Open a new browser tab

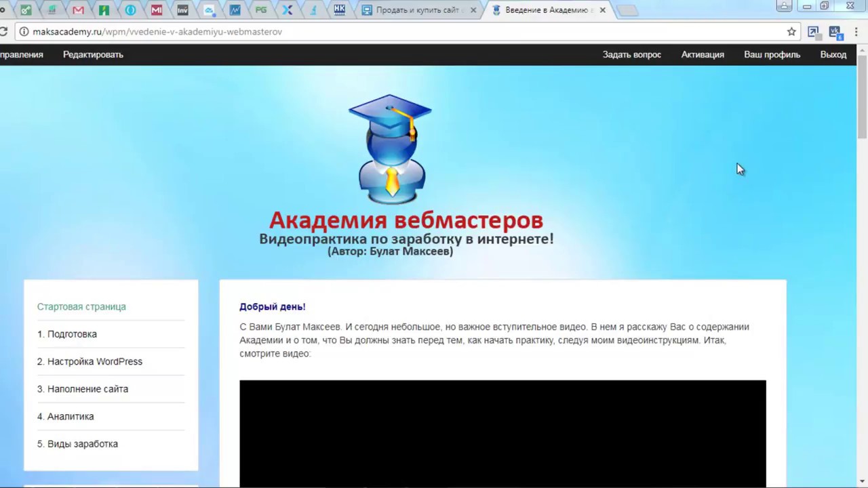(x=627, y=10)
